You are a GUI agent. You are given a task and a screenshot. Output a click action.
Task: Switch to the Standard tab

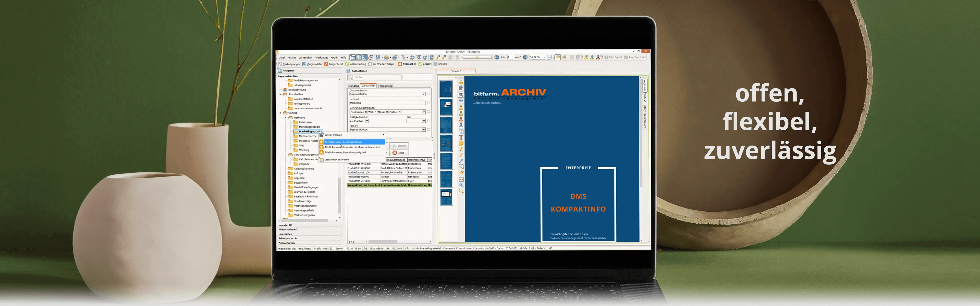pos(353,86)
